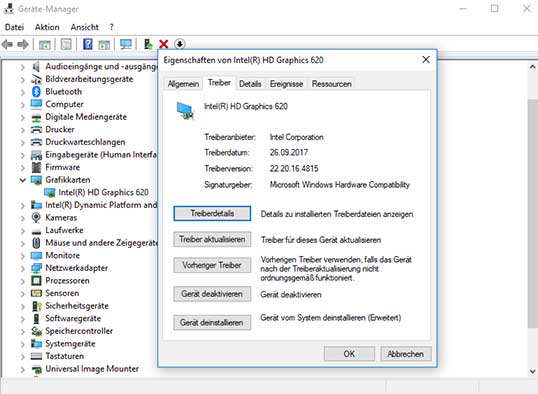
Task: Click the driver version value 22.20.16.4815
Action: coord(294,169)
